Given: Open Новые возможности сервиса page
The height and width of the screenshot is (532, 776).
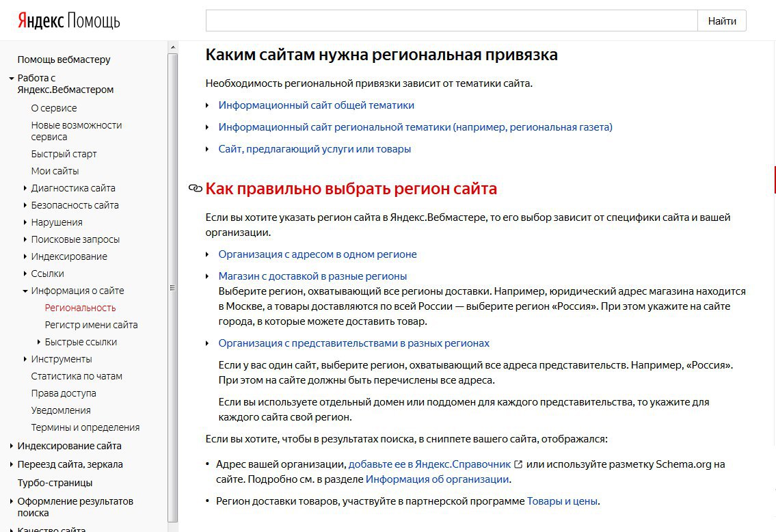Looking at the screenshot, I should [76, 131].
